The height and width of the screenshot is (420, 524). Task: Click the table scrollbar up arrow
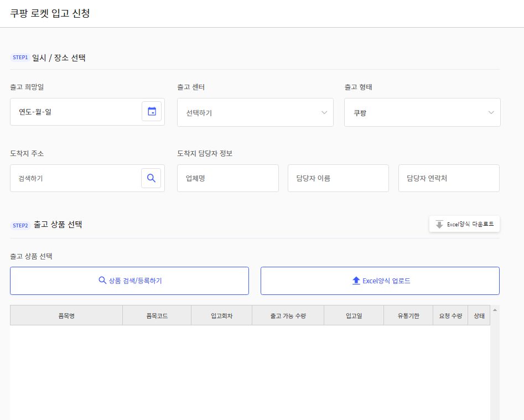[x=495, y=310]
